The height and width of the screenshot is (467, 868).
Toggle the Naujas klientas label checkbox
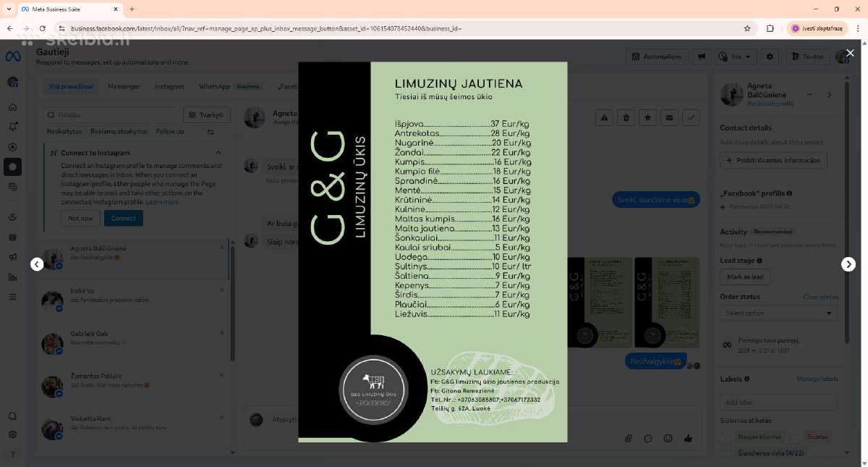[726, 437]
